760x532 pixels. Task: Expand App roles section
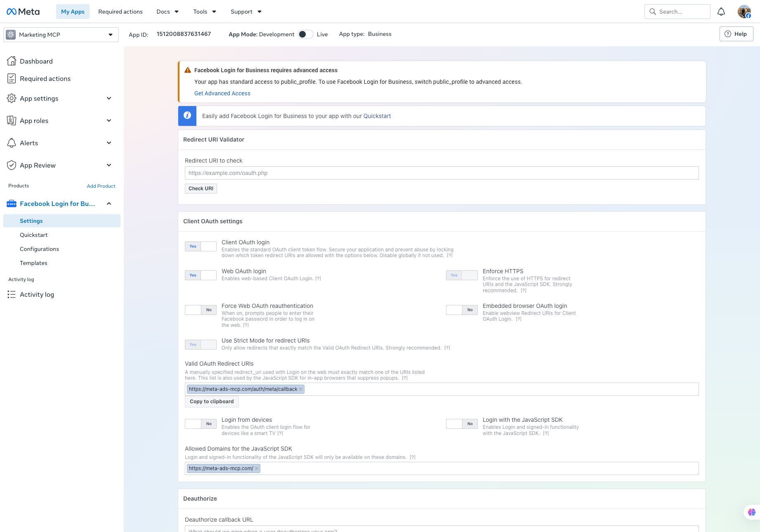coord(109,121)
